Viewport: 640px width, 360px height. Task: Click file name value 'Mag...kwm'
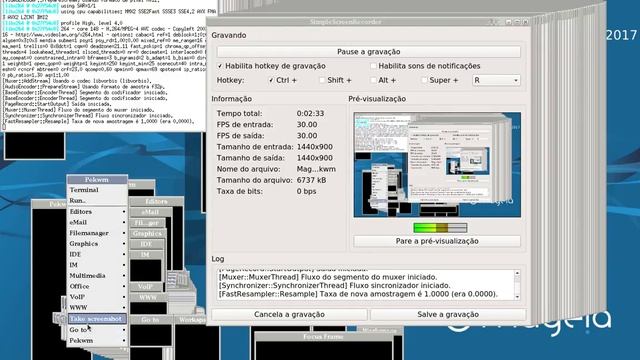[316, 169]
